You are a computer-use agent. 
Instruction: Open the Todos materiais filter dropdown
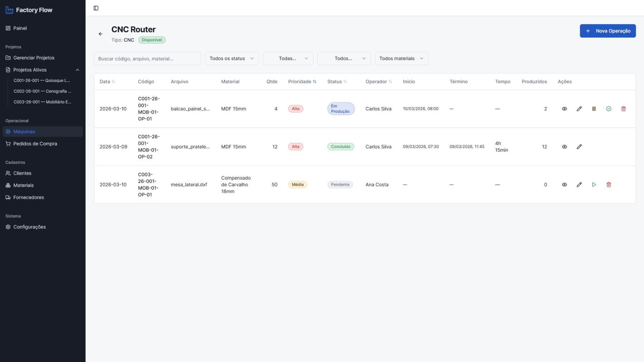click(x=401, y=59)
